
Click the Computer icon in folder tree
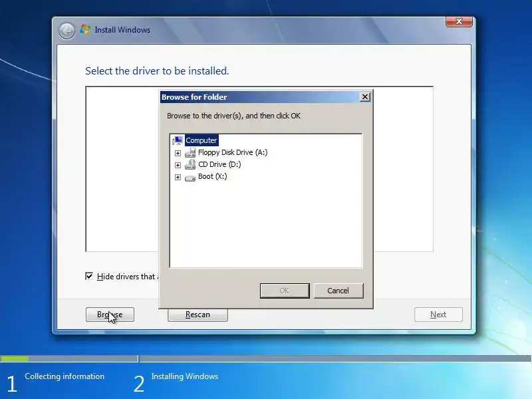tap(178, 140)
